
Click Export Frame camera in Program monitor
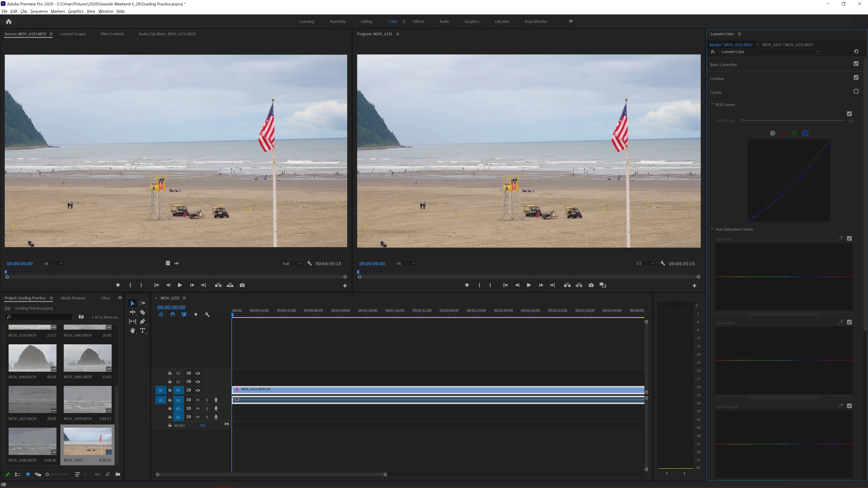pos(591,285)
